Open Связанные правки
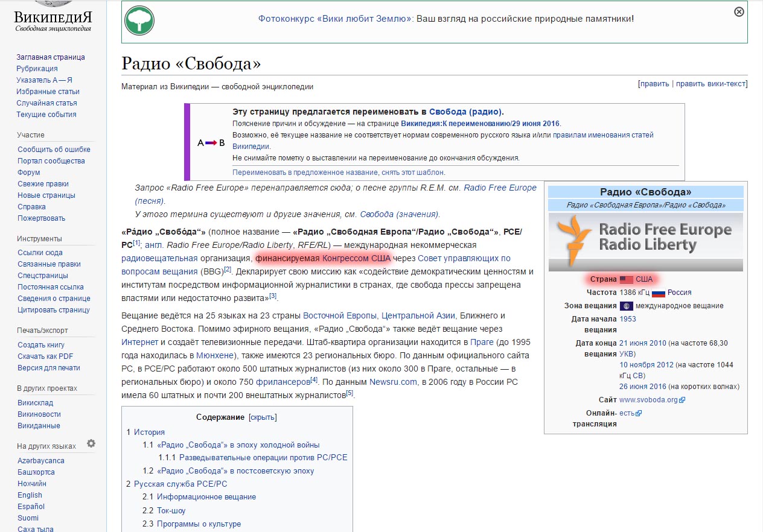Viewport: 763px width, 532px height. click(49, 264)
